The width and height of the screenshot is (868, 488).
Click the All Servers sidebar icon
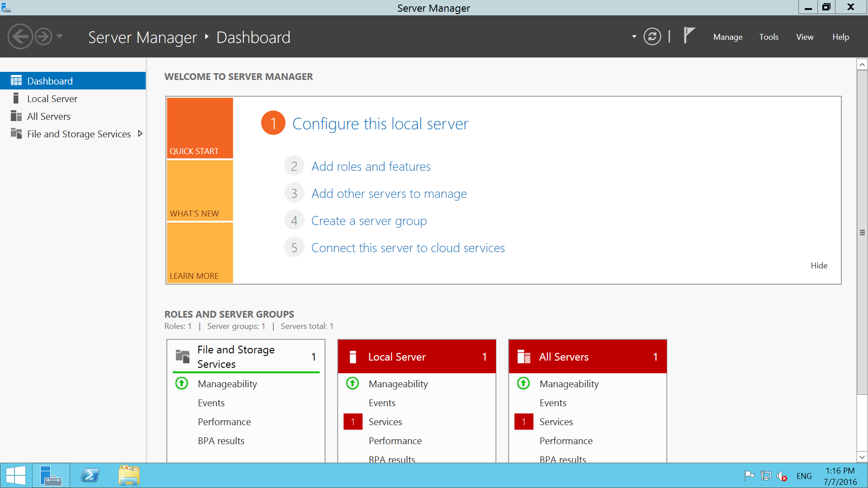pyautogui.click(x=16, y=116)
